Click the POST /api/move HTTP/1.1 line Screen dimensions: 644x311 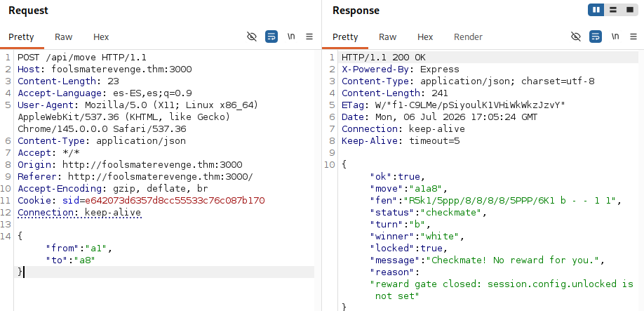82,57
